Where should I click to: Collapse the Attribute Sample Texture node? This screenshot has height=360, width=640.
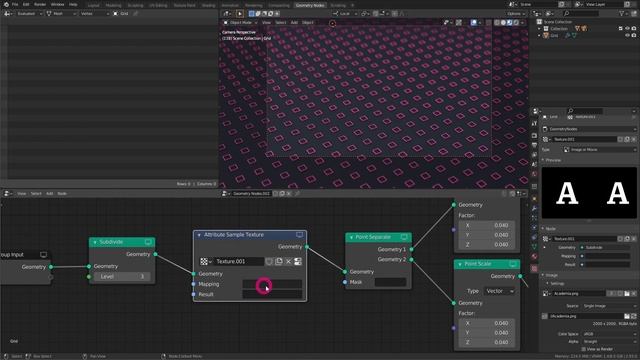click(x=199, y=235)
